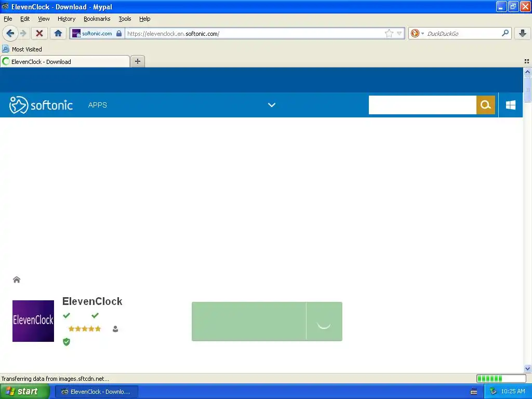The height and width of the screenshot is (399, 532).
Task: Open the browser home page
Action: [x=58, y=33]
